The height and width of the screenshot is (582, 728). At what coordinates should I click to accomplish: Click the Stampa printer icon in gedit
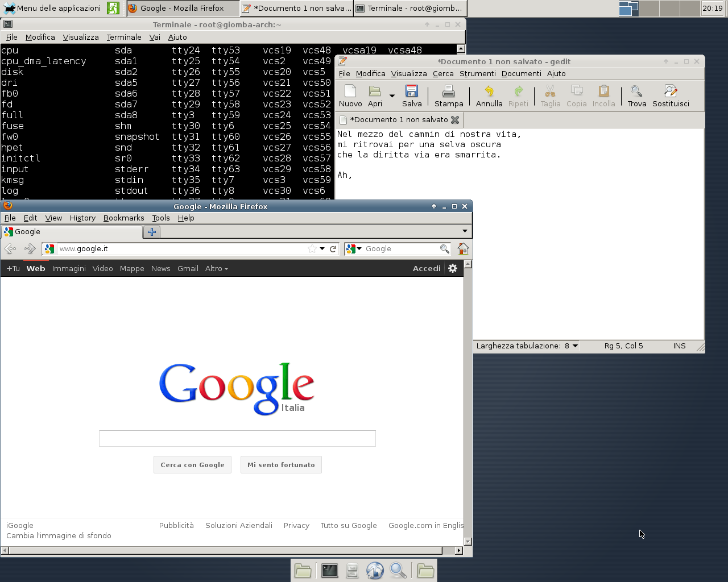click(449, 92)
